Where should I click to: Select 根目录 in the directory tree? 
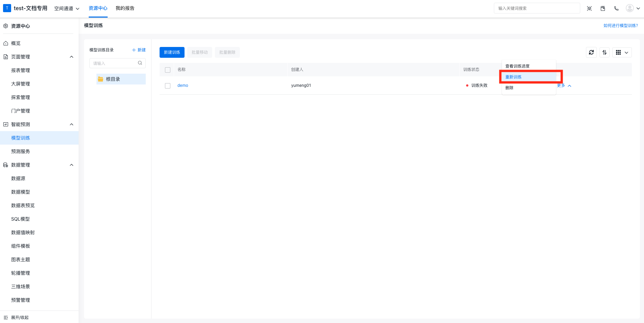(x=121, y=79)
